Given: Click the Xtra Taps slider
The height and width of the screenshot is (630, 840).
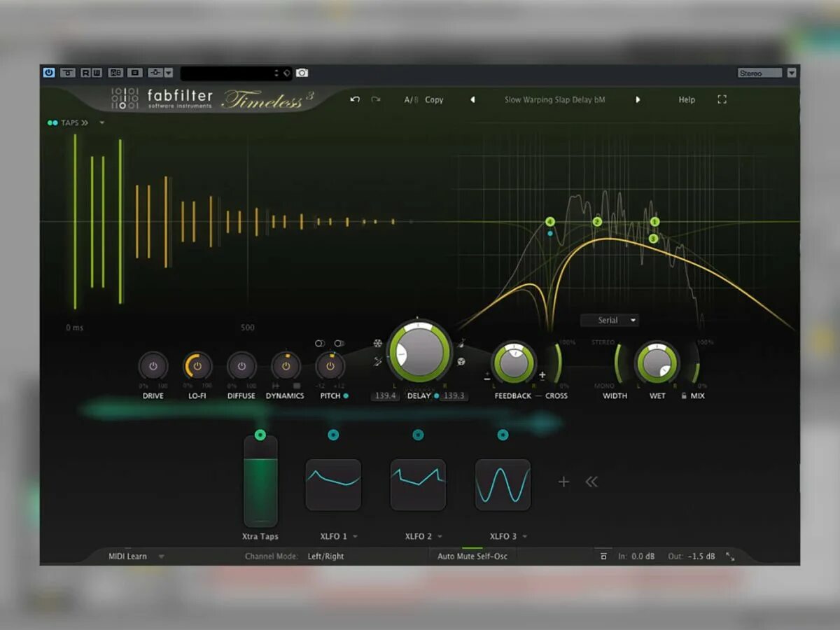Looking at the screenshot, I should pyautogui.click(x=260, y=482).
